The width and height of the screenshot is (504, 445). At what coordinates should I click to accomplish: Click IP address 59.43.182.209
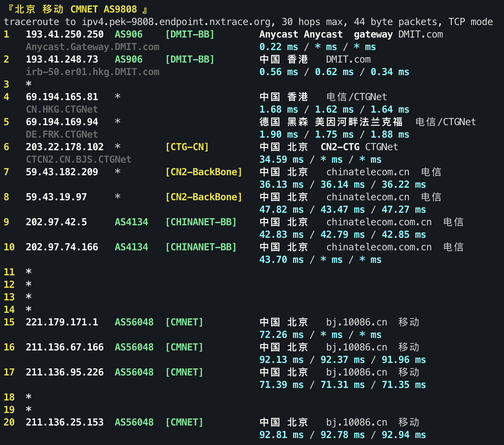click(x=62, y=172)
